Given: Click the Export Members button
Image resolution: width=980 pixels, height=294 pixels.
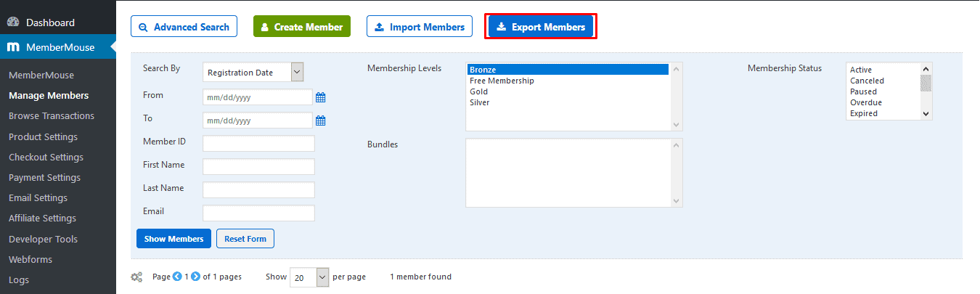Looking at the screenshot, I should (541, 27).
